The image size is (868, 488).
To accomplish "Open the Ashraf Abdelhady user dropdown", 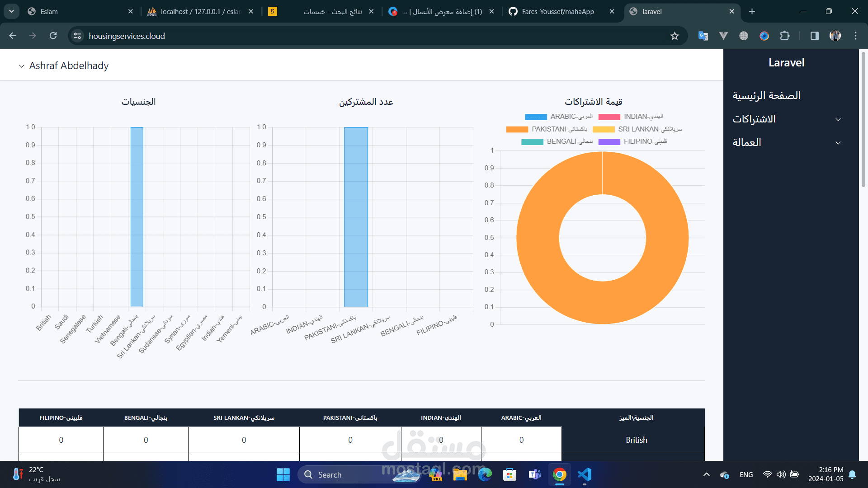I will 64,66.
